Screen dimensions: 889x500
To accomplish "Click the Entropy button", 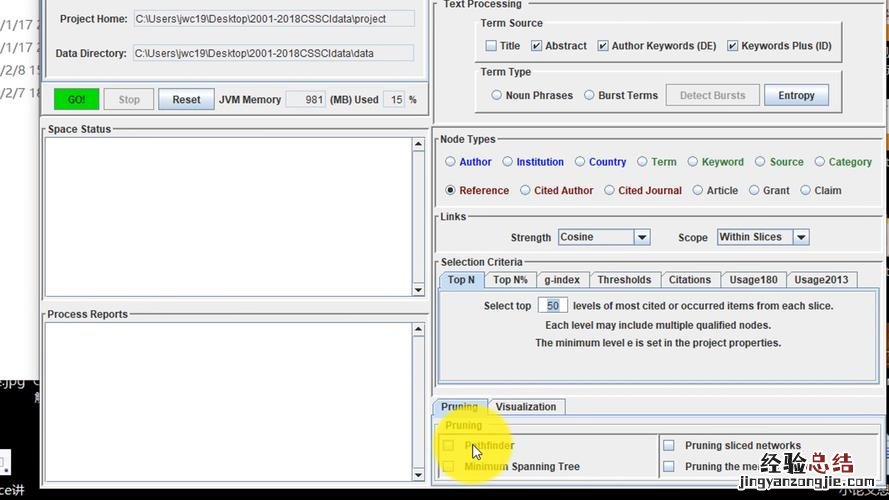I will [796, 96].
